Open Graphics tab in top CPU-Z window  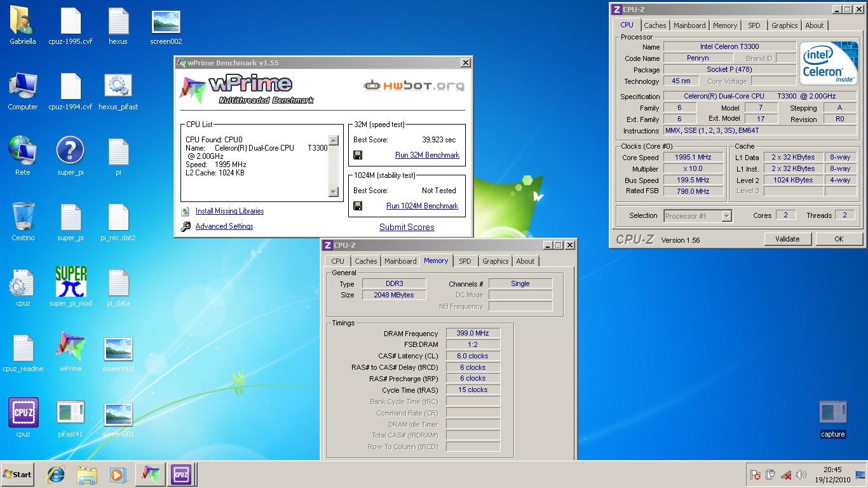point(785,25)
